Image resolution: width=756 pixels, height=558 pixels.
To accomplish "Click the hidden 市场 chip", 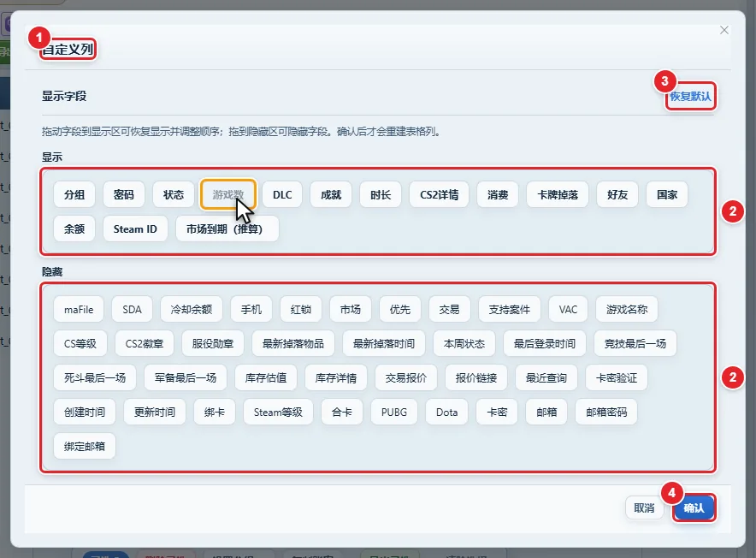I will pos(351,310).
